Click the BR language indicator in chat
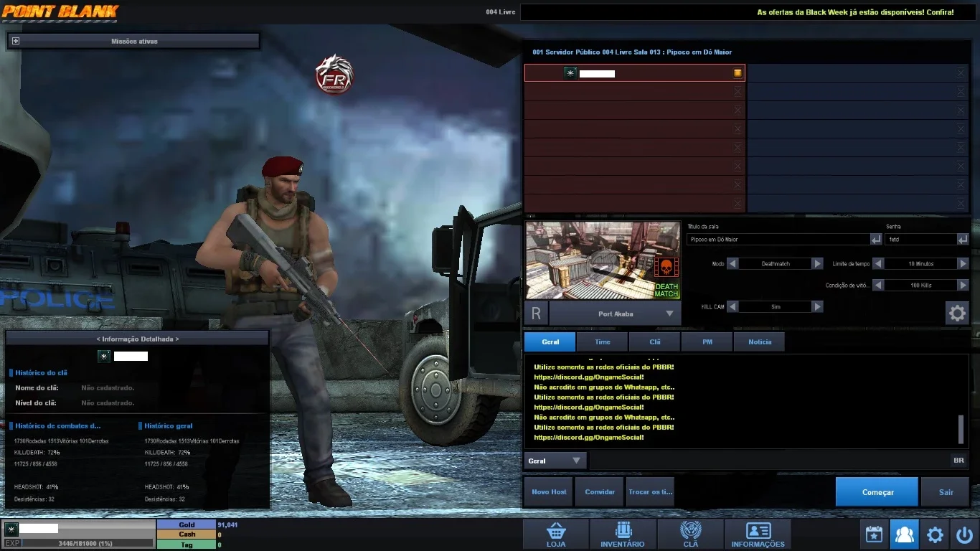The height and width of the screenshot is (551, 980). click(x=958, y=461)
